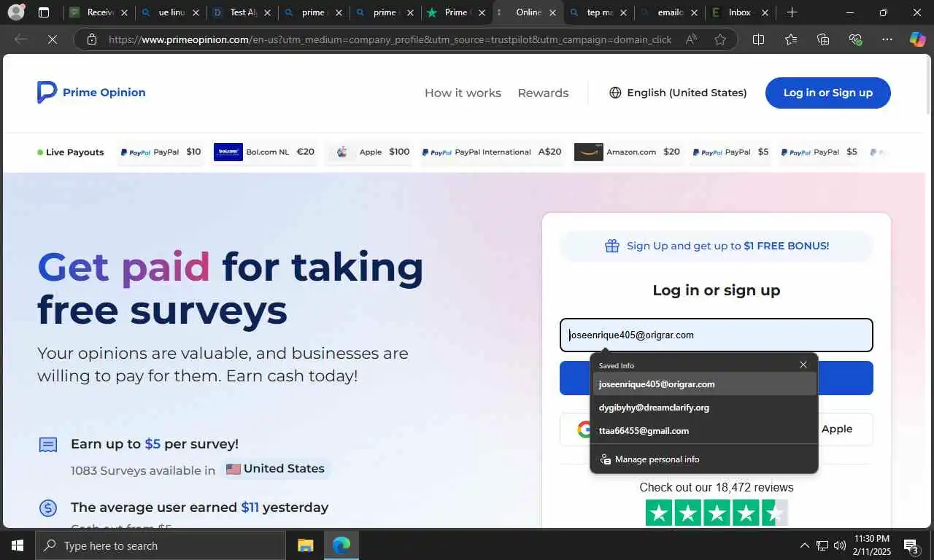Click the email input field
Viewport: 934px width, 560px height.
tap(716, 335)
